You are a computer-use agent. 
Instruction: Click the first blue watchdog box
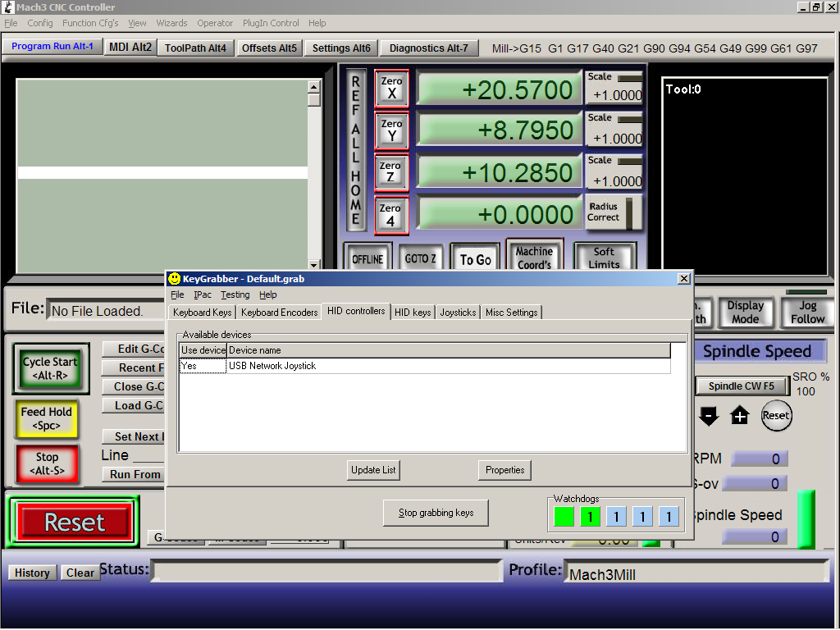click(616, 517)
